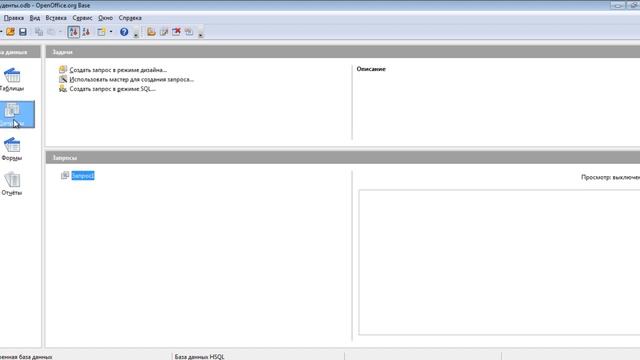
Task: Switch to Таблицы in the database pane
Action: click(12, 80)
